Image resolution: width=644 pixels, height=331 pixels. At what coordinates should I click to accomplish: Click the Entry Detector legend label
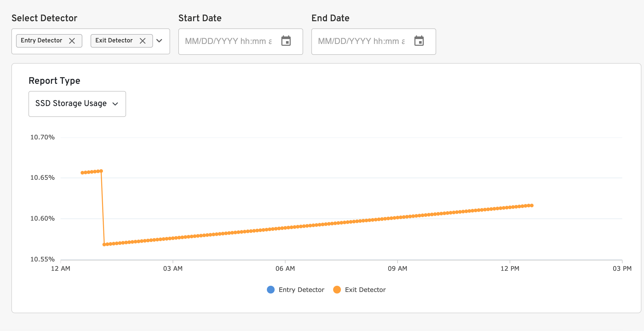pyautogui.click(x=301, y=290)
